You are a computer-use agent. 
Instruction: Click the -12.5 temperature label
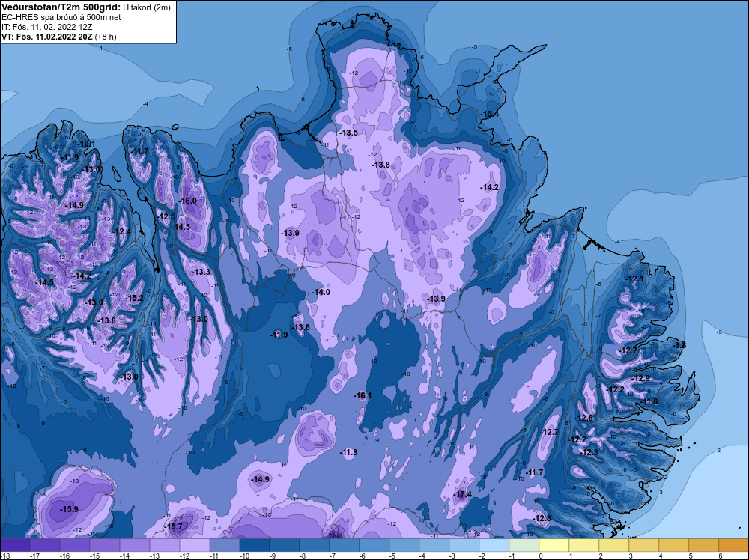166,216
